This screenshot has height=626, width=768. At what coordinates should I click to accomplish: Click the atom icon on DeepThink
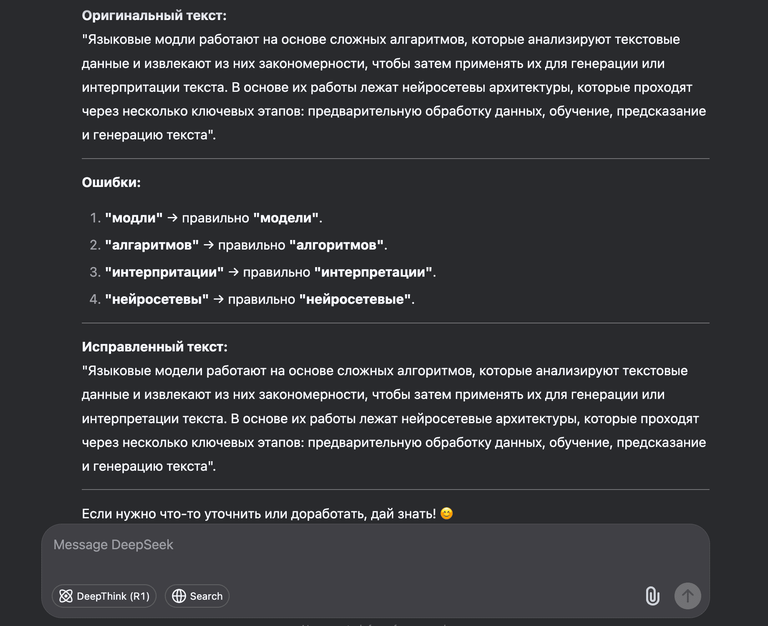click(66, 596)
